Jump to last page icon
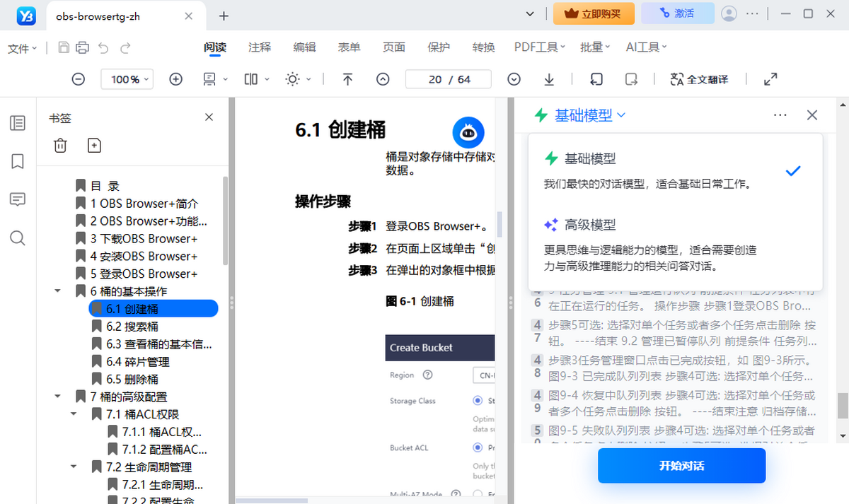 [x=549, y=79]
